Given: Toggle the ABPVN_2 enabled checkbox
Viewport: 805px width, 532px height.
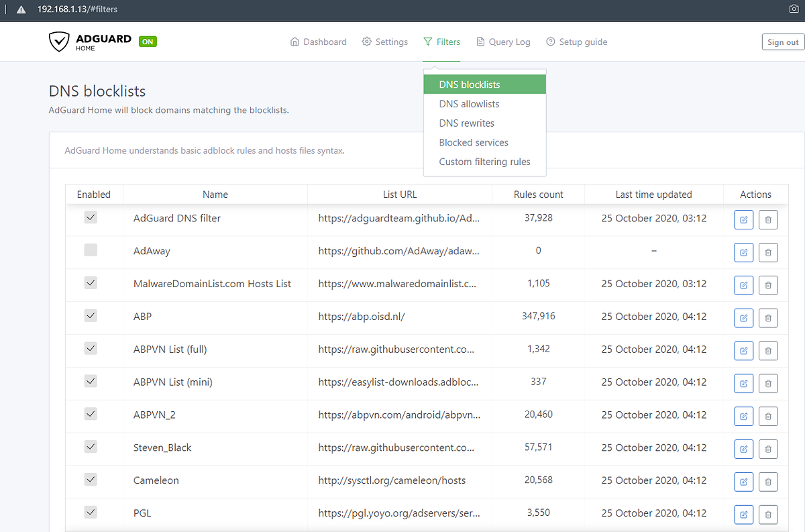Looking at the screenshot, I should (x=91, y=414).
